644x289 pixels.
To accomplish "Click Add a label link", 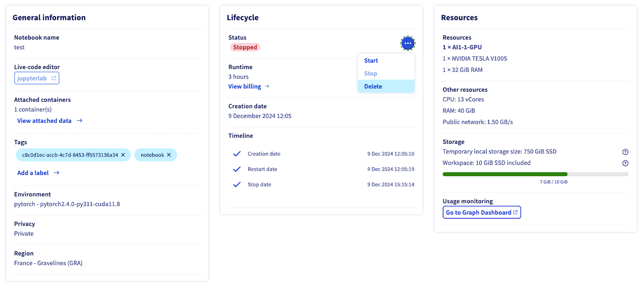I will point(33,173).
